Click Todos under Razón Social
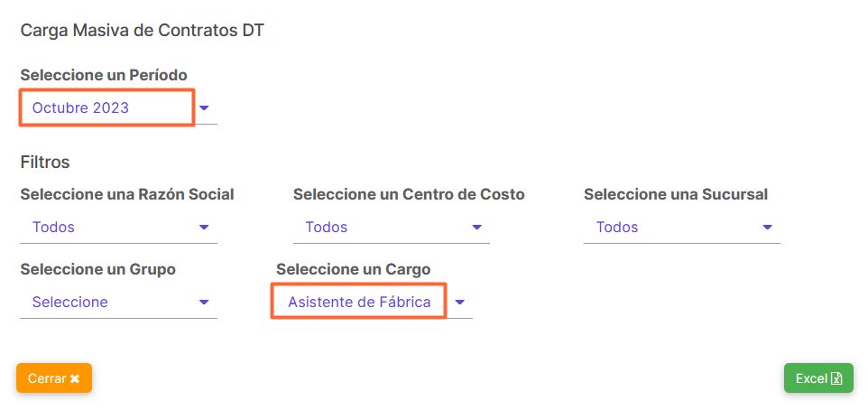The image size is (868, 410). pos(54,228)
